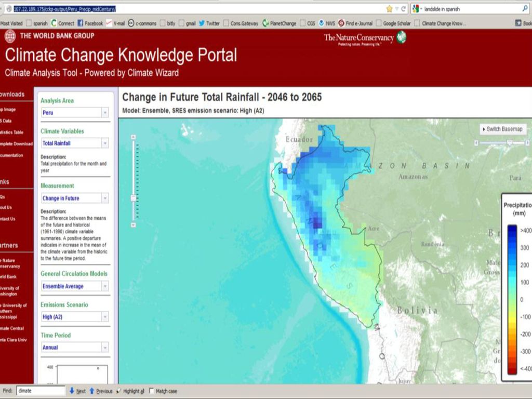Viewport: 532px width, 399px height.
Task: Open the Climate Change Know... bookmark
Action: pyautogui.click(x=440, y=23)
